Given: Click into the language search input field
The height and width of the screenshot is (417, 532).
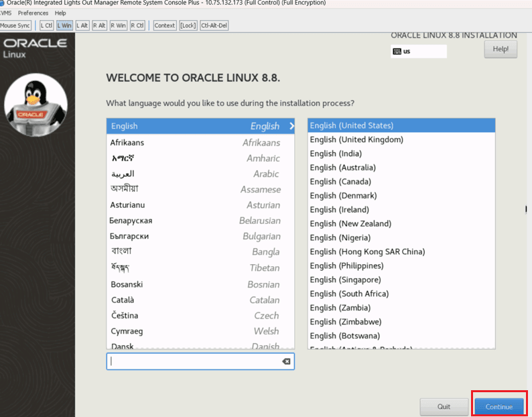Looking at the screenshot, I should [200, 361].
